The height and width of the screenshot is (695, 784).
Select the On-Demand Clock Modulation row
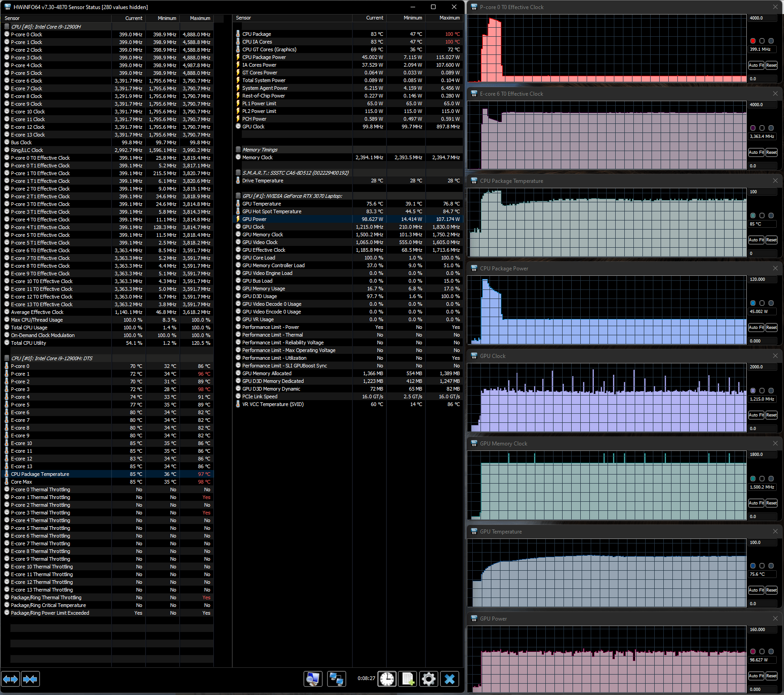pos(108,335)
